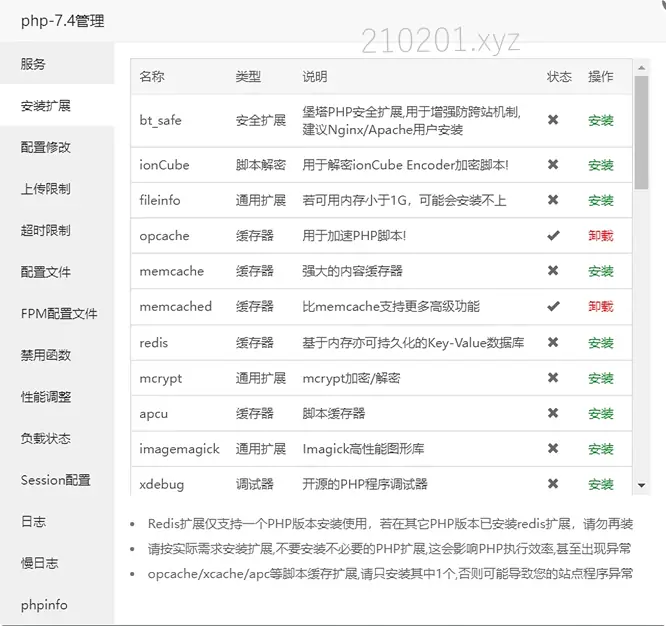Click the php-7.4管理 window title
The height and width of the screenshot is (626, 666).
62,21
